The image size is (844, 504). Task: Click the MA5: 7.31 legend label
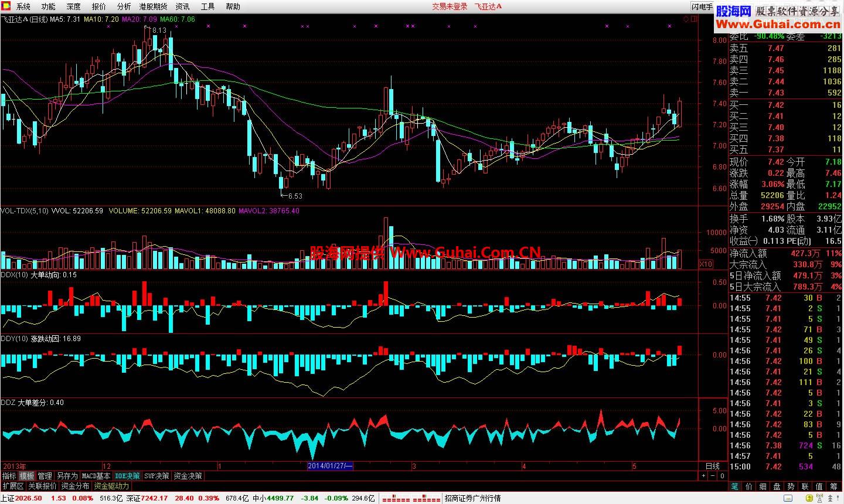click(64, 19)
